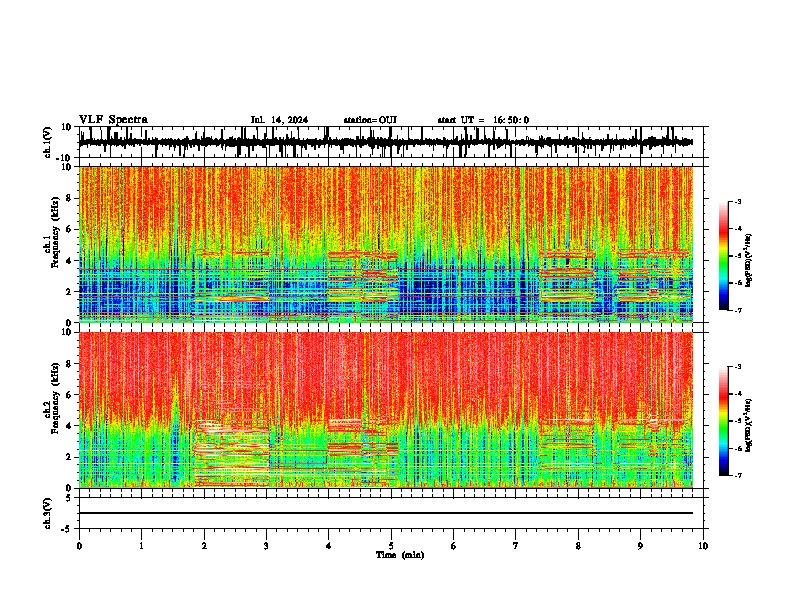Select the station=OUJ label

[370, 120]
